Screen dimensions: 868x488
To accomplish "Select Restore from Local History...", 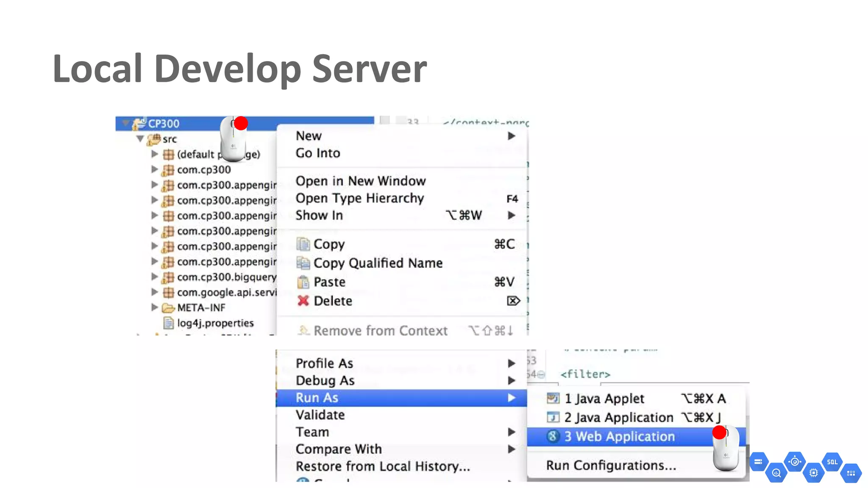I will pyautogui.click(x=383, y=466).
